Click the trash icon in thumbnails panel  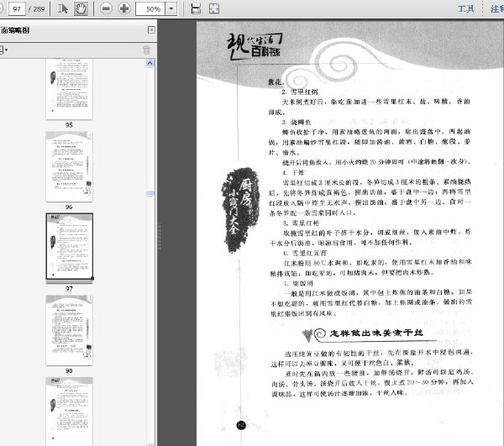(146, 50)
